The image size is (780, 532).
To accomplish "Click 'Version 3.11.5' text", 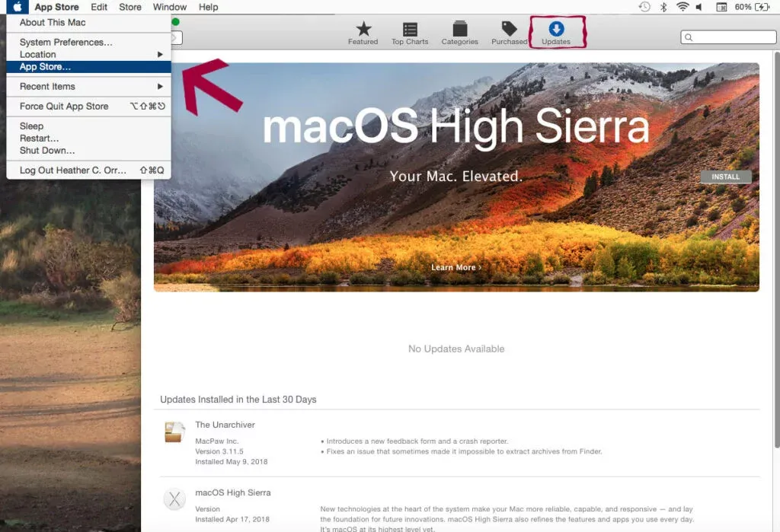I will (219, 451).
